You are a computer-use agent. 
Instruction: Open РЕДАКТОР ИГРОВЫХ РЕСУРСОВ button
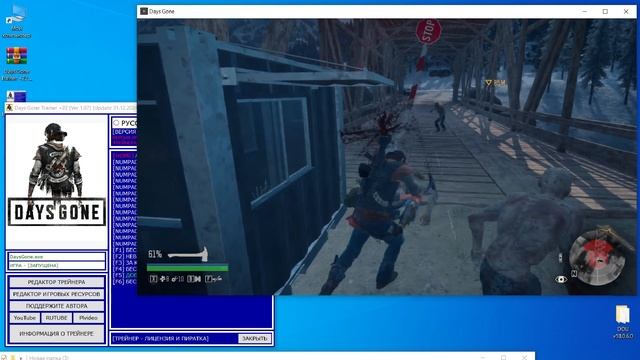click(x=56, y=294)
